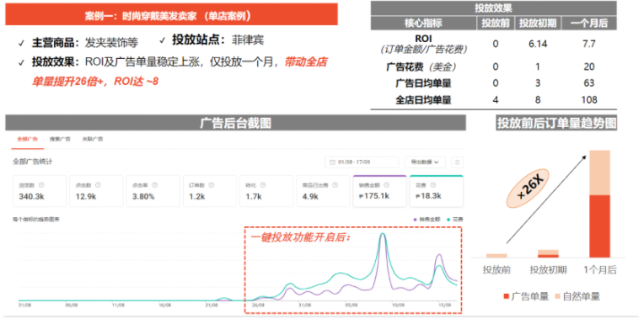Select the 转化 1.7k metric card

pos(266,191)
